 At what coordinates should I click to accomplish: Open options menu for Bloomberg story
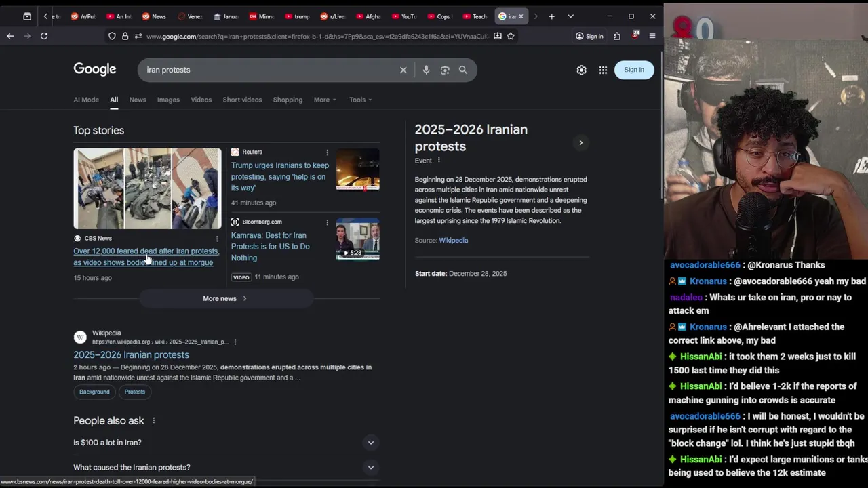(x=327, y=222)
